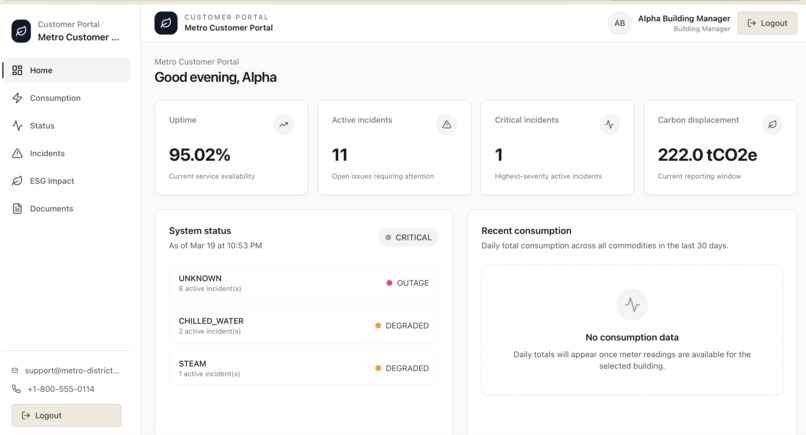Click the Home grid icon in sidebar
Viewport: 806px width, 435px height.
(x=17, y=70)
